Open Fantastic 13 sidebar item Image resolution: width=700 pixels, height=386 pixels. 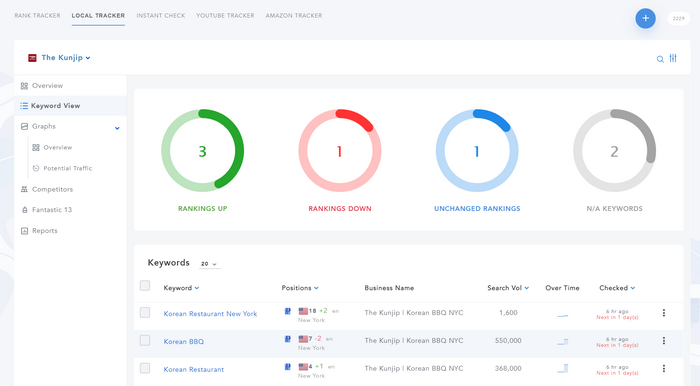click(x=52, y=210)
